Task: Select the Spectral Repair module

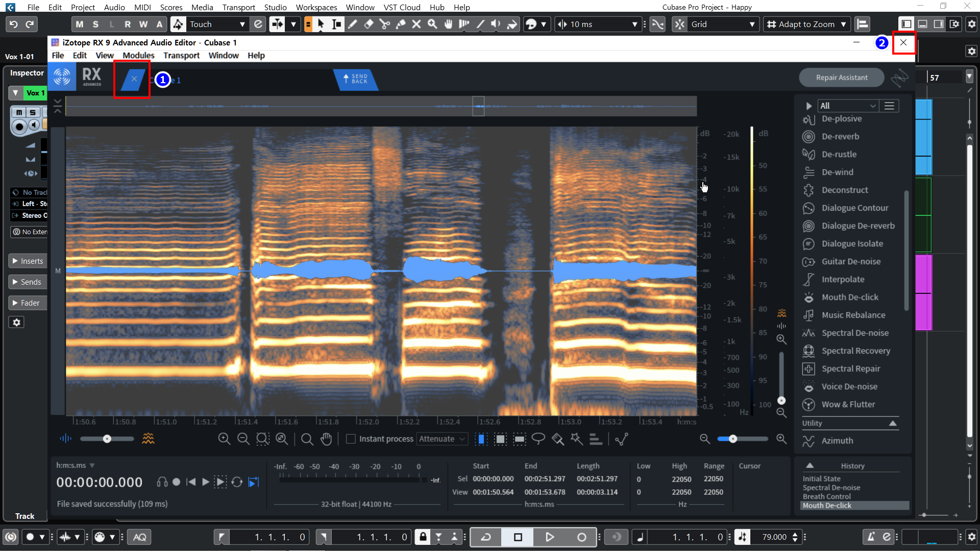Action: (850, 368)
